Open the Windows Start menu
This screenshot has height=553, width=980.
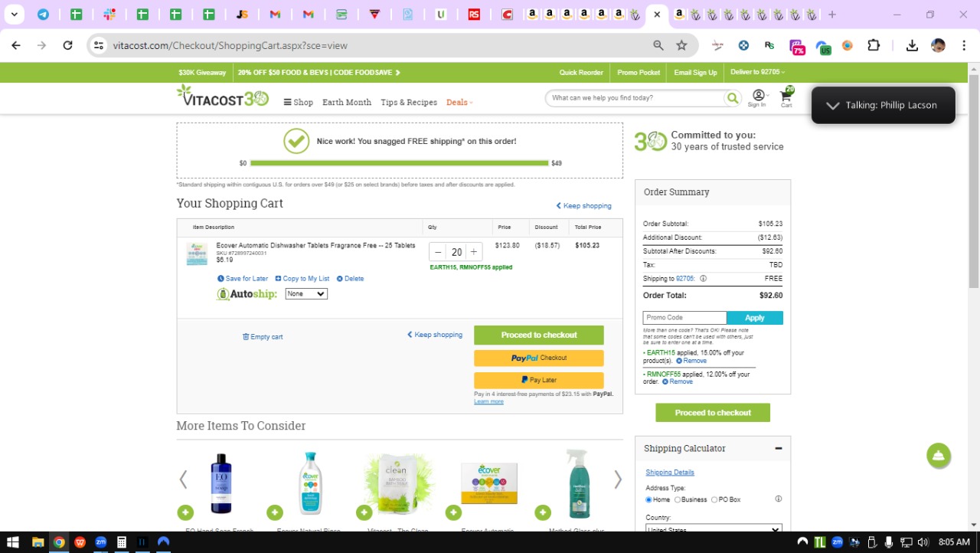tap(13, 542)
